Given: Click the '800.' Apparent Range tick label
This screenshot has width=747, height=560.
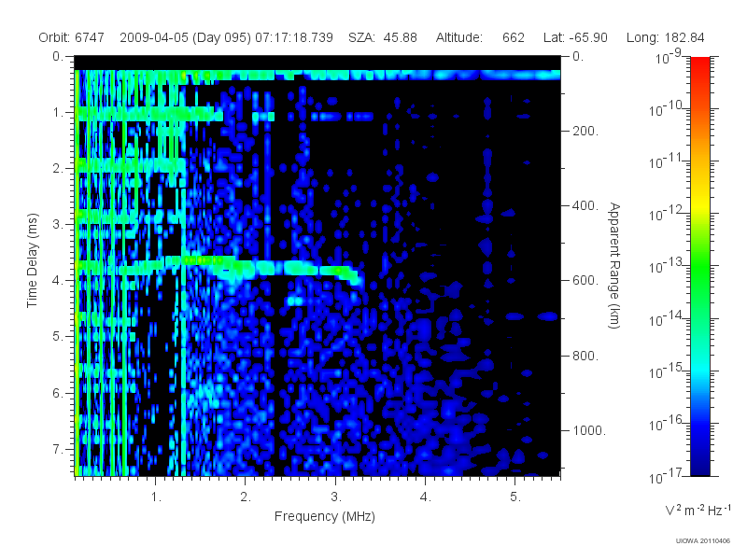Looking at the screenshot, I should pyautogui.click(x=585, y=356).
